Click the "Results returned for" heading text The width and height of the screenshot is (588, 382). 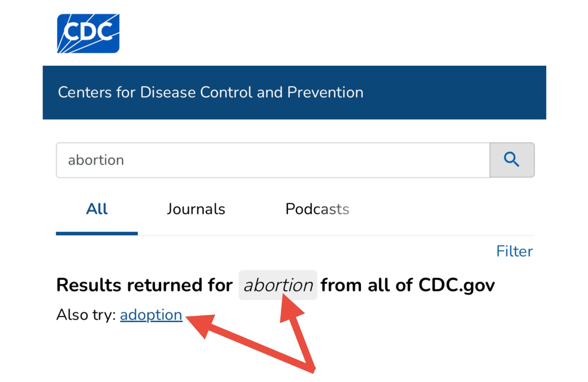(x=144, y=285)
